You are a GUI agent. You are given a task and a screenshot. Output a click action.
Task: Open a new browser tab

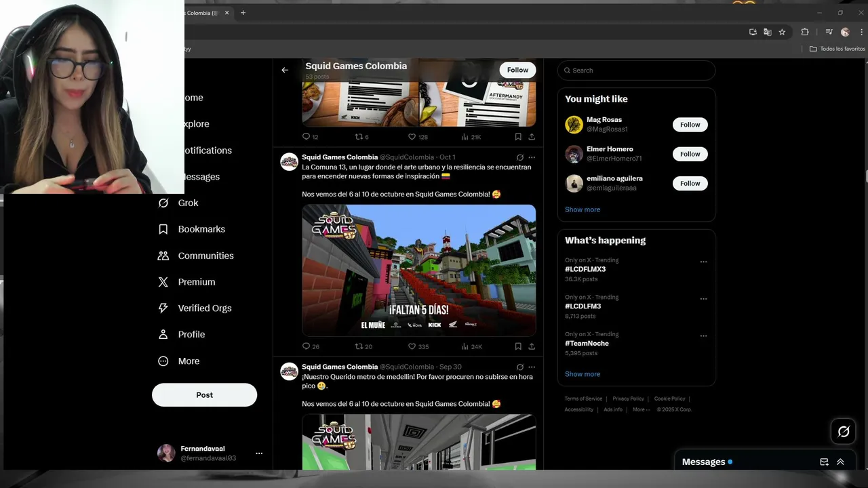pyautogui.click(x=243, y=13)
